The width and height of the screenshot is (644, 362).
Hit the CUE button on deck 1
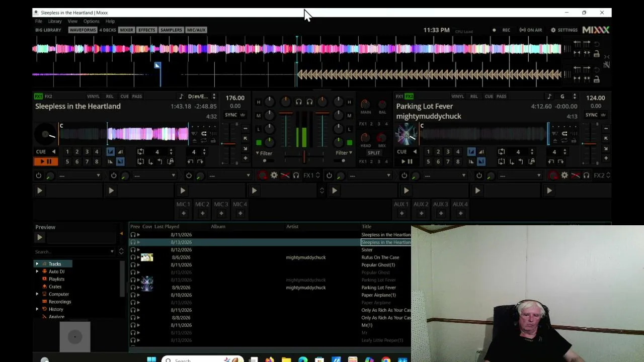click(41, 151)
